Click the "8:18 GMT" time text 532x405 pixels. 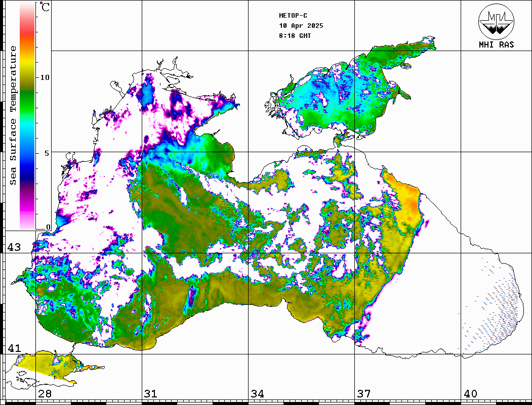point(295,35)
